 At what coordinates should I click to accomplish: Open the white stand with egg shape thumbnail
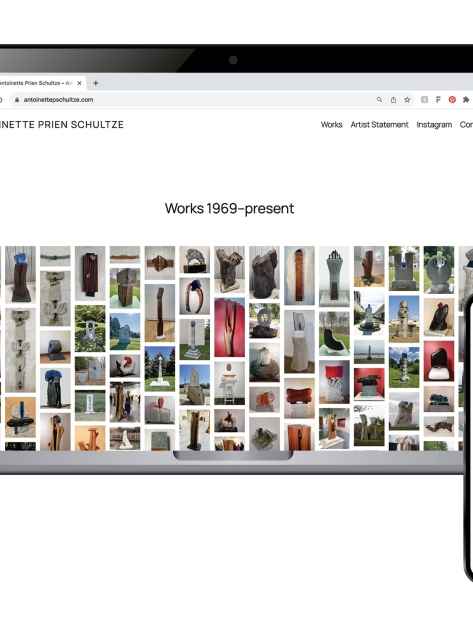click(229, 383)
